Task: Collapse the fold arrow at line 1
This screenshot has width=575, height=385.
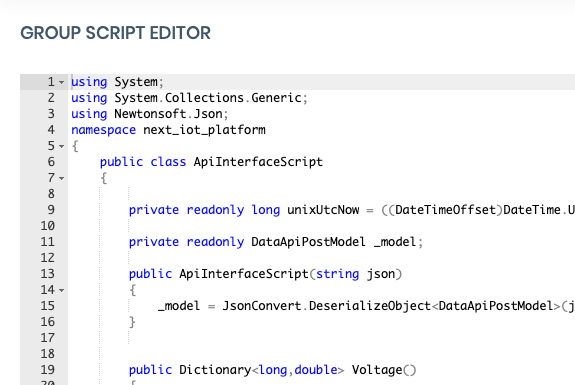Action: click(x=61, y=82)
